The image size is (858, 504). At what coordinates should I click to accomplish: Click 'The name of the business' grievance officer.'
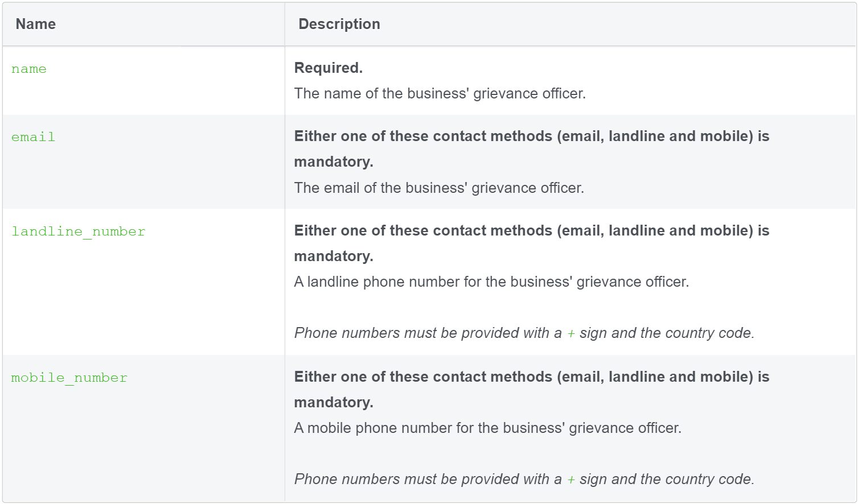(x=440, y=93)
